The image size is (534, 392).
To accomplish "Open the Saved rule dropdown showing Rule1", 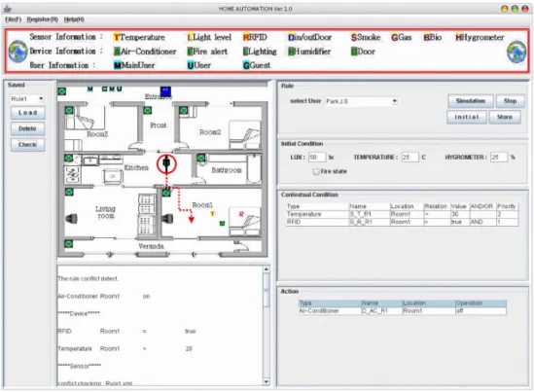I will [27, 99].
